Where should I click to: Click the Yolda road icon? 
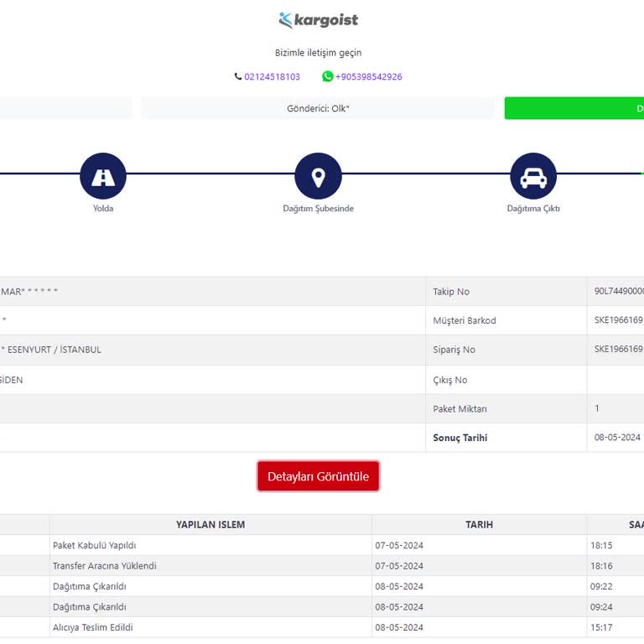[x=103, y=176]
